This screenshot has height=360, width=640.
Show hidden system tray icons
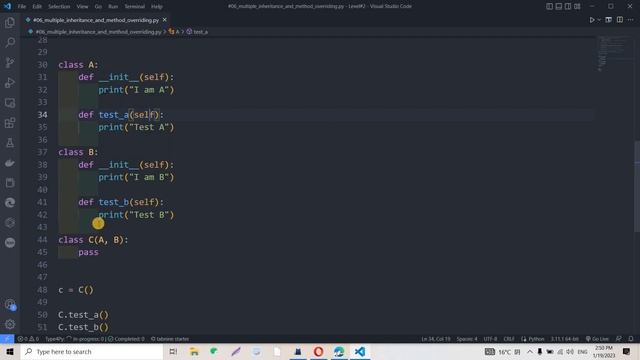tap(529, 352)
